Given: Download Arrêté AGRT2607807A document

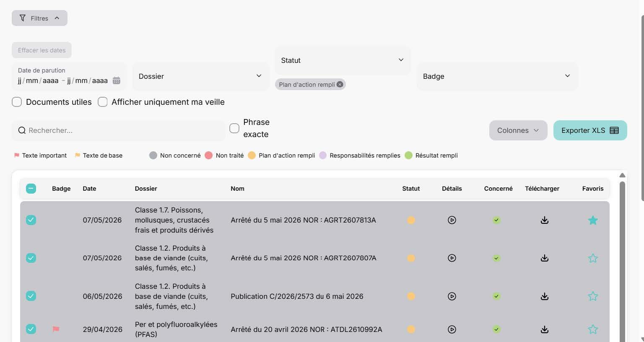Looking at the screenshot, I should [x=544, y=258].
